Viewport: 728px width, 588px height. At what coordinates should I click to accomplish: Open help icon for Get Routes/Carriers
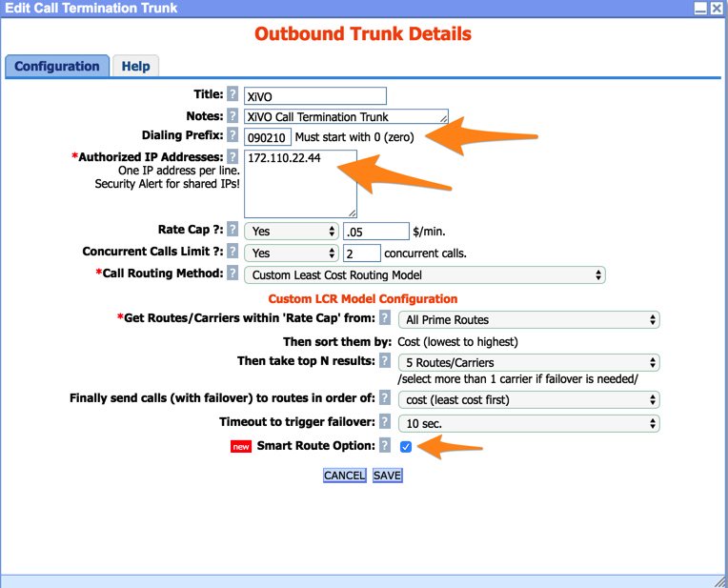(x=384, y=317)
